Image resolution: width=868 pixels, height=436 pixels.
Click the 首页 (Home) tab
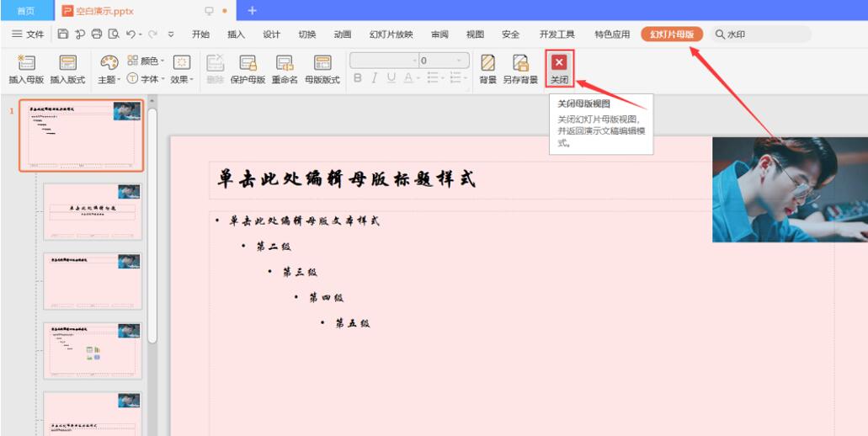point(26,10)
